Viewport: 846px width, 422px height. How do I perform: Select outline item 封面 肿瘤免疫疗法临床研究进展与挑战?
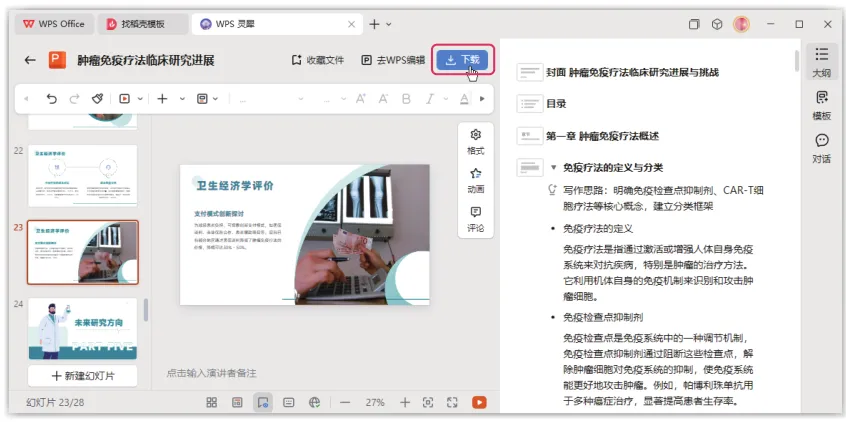(x=632, y=72)
